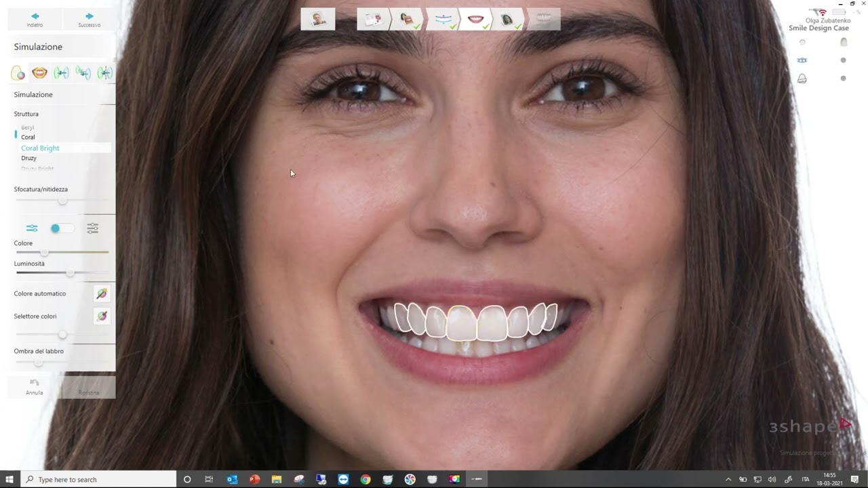Open the smile curve workflow step
Screen dimensions: 868x488
(443, 19)
